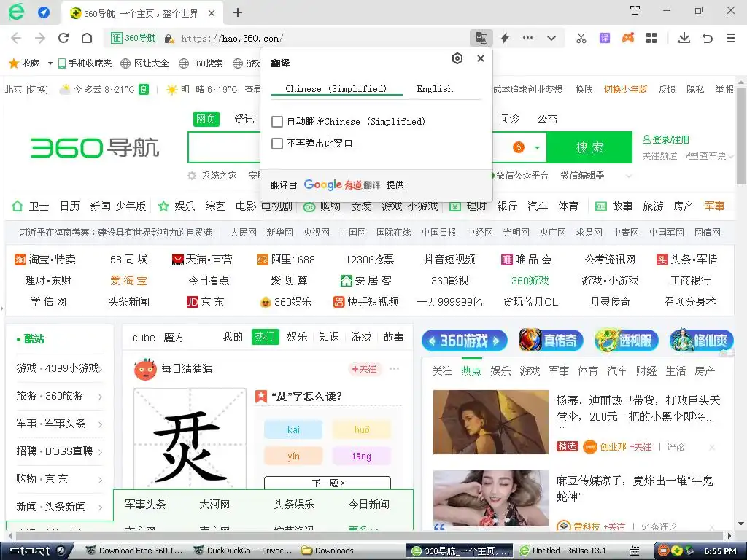Click the Start button on the taskbar

tap(37, 551)
